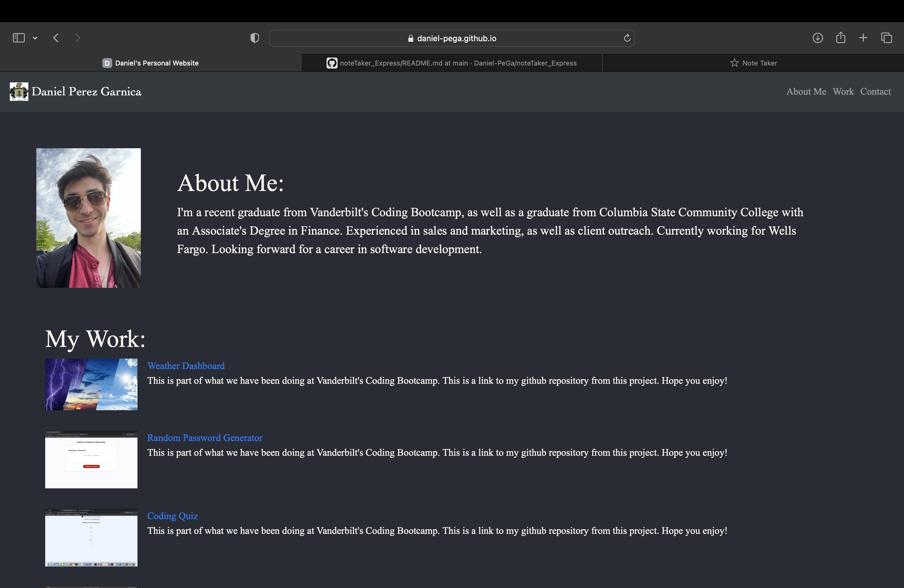Click the forward navigation arrow
Image resolution: width=904 pixels, height=588 pixels.
tap(77, 38)
